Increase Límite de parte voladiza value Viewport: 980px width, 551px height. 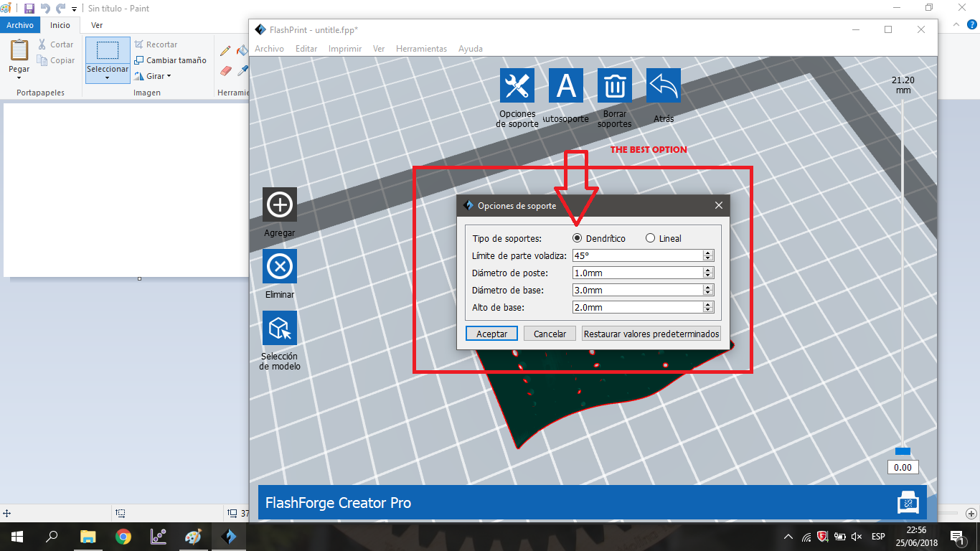(x=708, y=253)
